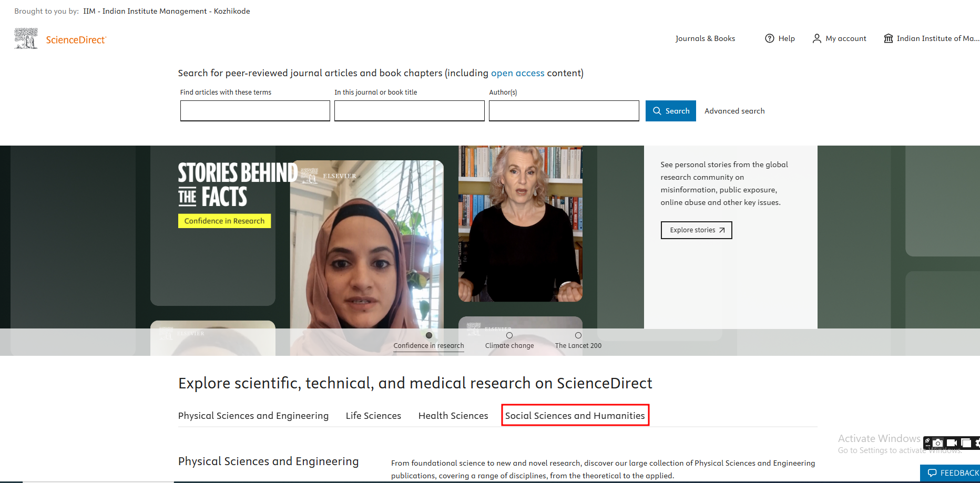This screenshot has height=483, width=980.
Task: Select the Confidence in research slide indicator
Action: point(429,335)
